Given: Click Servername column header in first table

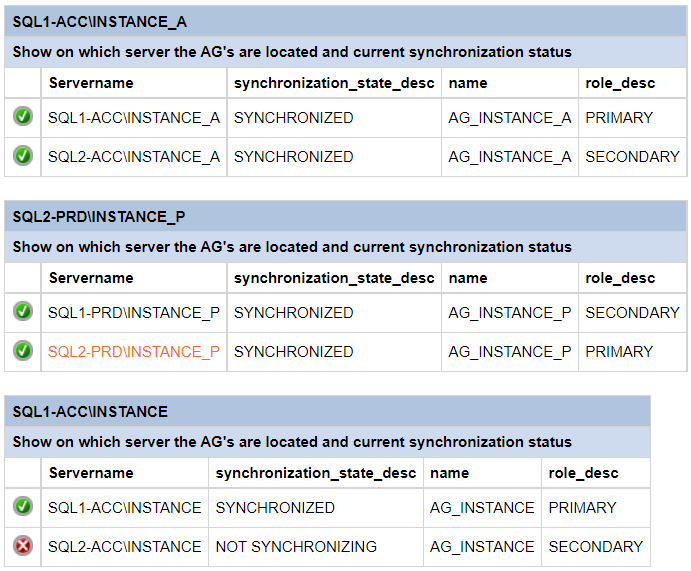Looking at the screenshot, I should click(91, 83).
